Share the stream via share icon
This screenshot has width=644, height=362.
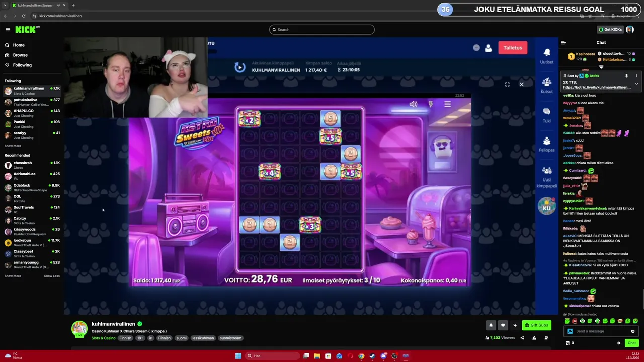(x=522, y=338)
